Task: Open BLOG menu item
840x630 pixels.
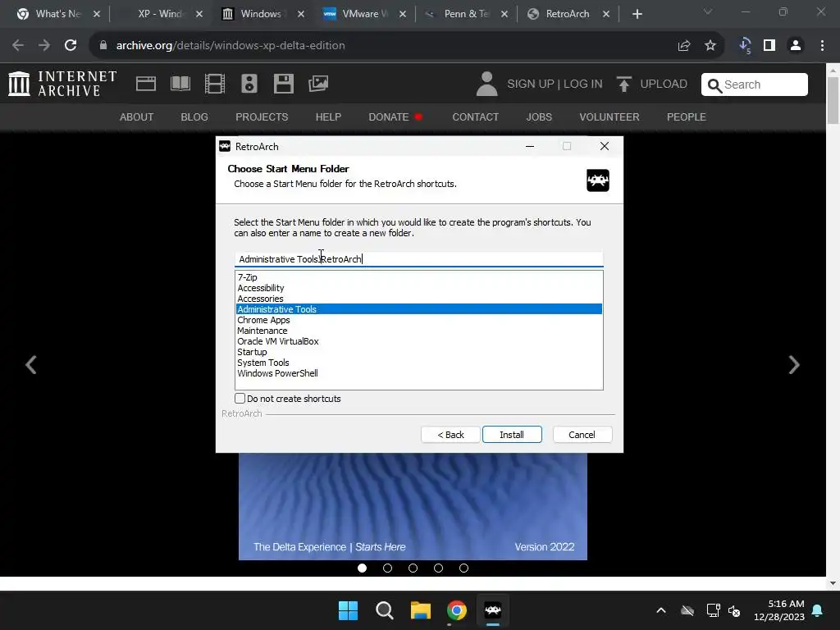Action: pos(194,116)
